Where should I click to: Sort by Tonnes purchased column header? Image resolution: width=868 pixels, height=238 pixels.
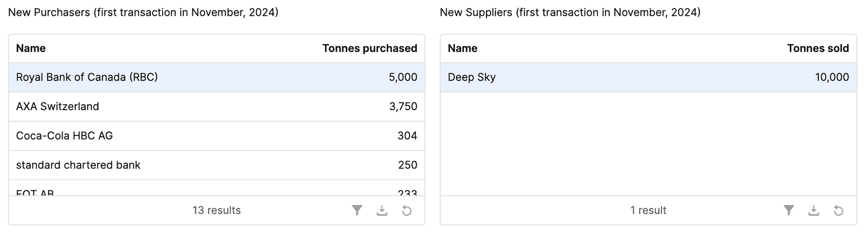pos(370,48)
